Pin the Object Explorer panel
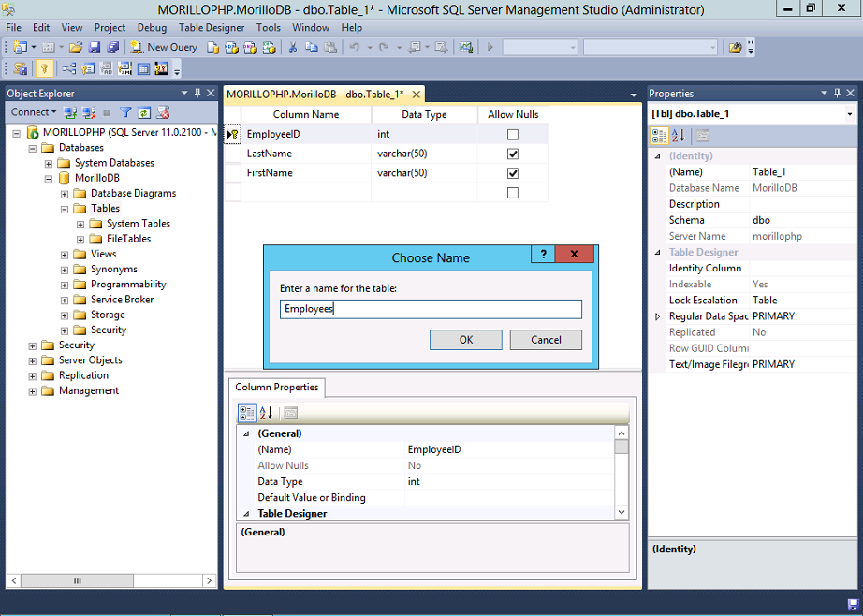 tap(197, 93)
